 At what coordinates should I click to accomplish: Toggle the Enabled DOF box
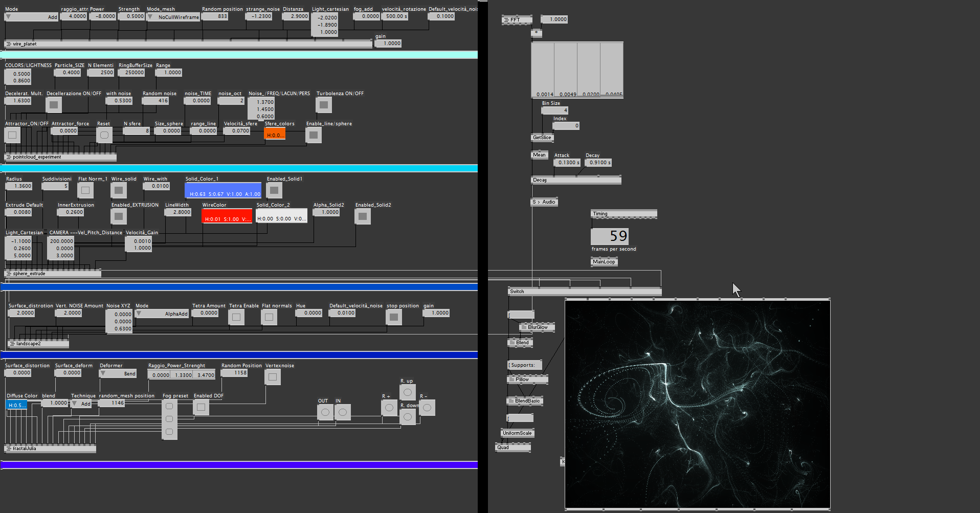coord(201,407)
